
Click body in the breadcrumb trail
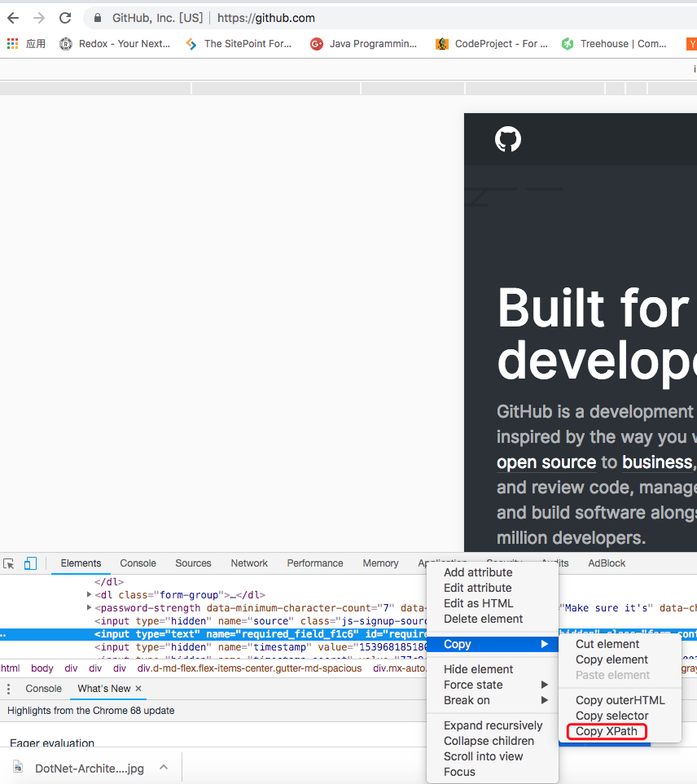(42, 668)
